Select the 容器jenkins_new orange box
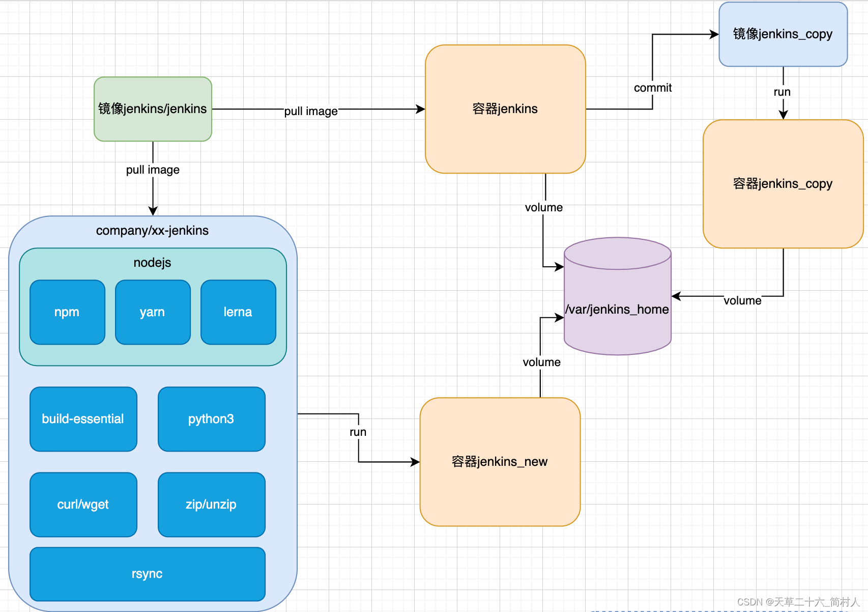 [500, 462]
